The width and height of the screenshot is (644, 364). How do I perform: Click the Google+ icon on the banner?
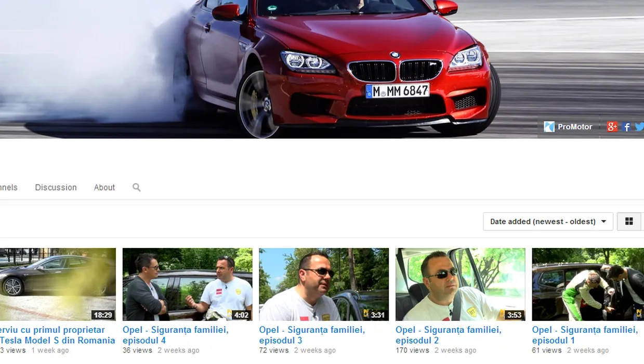coord(612,126)
